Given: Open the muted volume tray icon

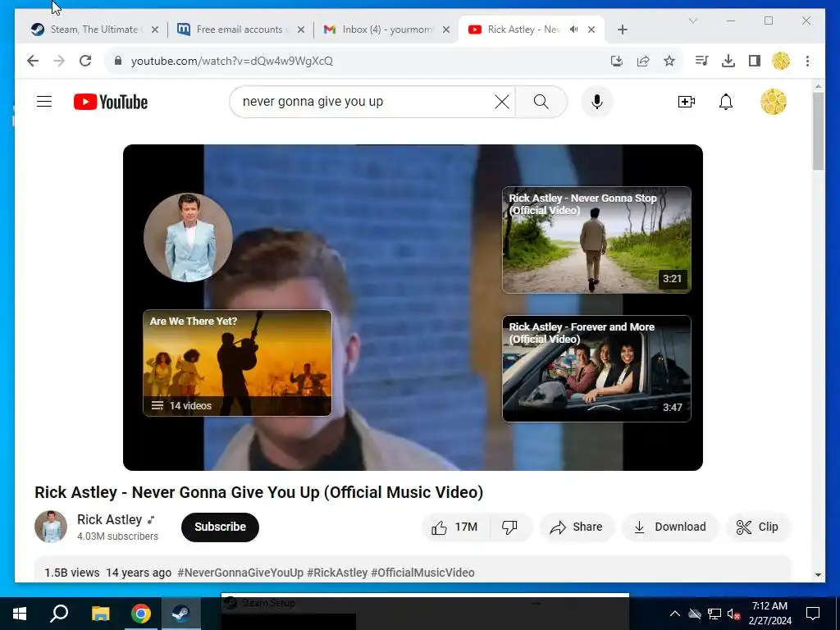Looking at the screenshot, I should point(733,614).
